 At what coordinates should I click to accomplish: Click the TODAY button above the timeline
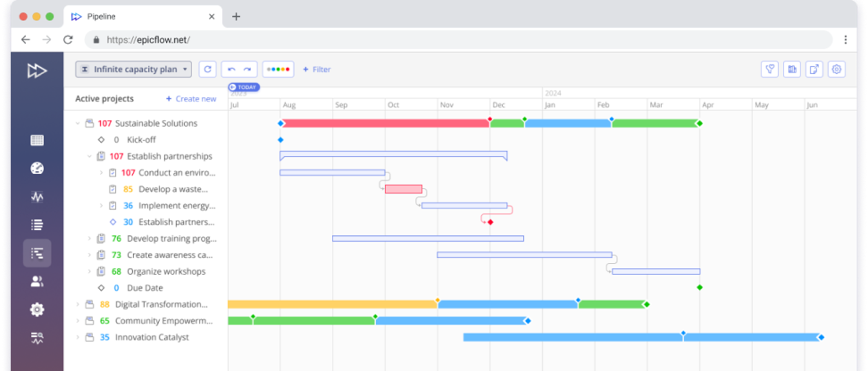pyautogui.click(x=244, y=87)
